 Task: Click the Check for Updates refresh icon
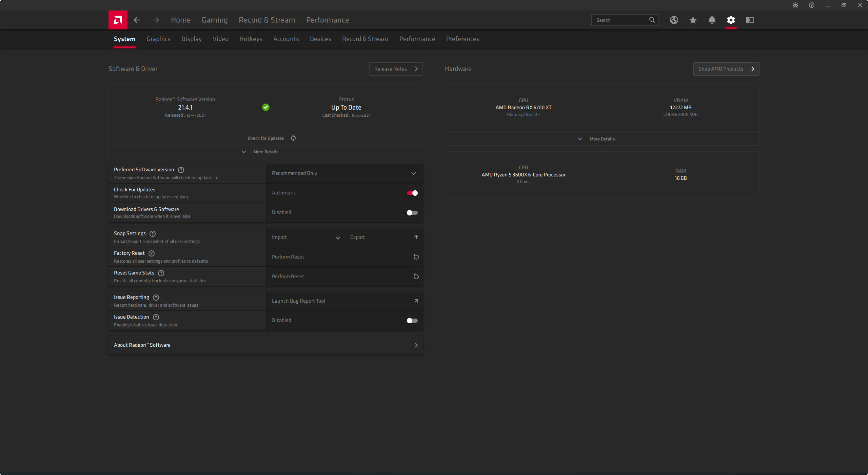click(293, 138)
